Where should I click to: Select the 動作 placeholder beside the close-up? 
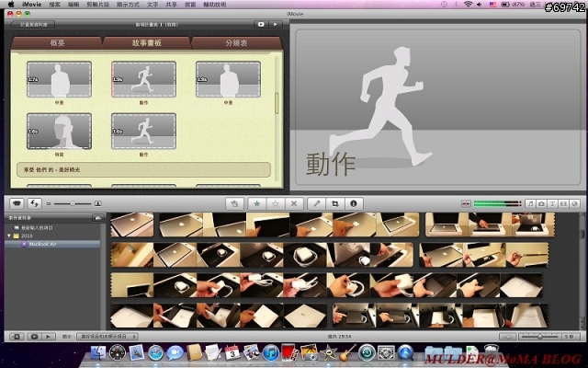(x=143, y=131)
